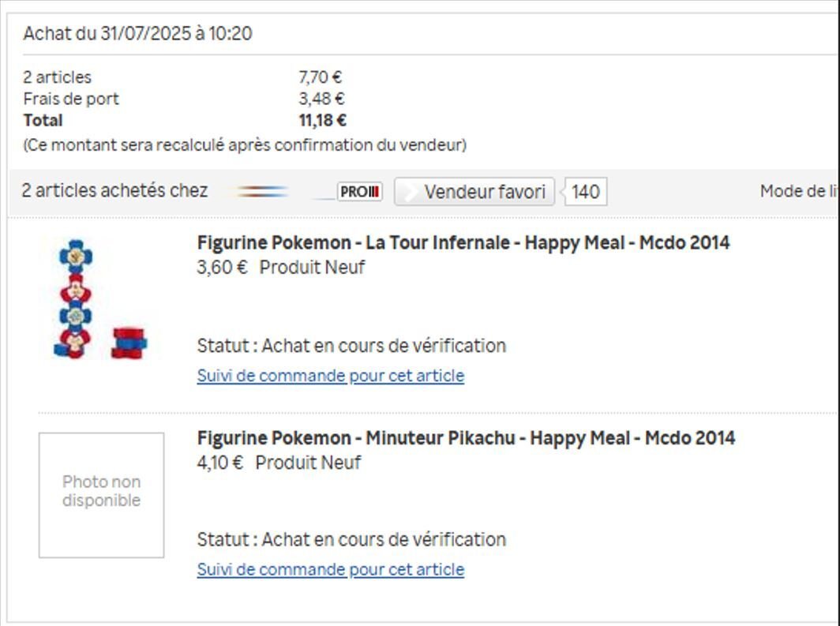
Task: Follow order tracking link for La Tour Infernale
Action: [x=330, y=376]
